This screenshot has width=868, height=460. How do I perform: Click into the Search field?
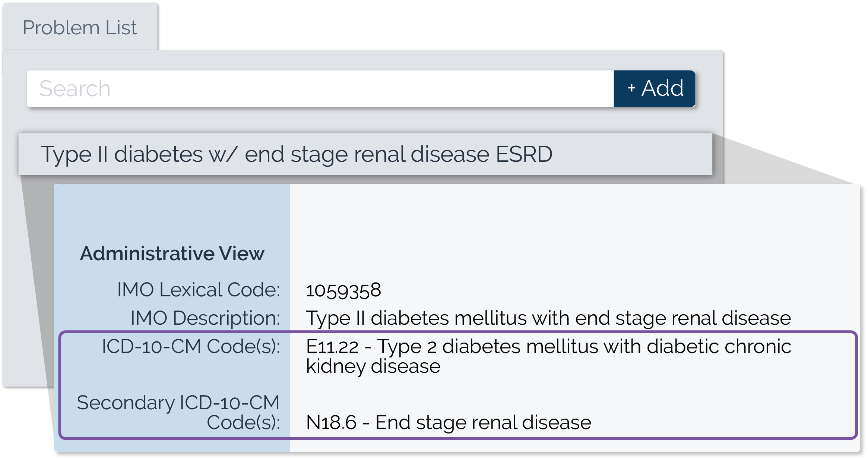320,89
